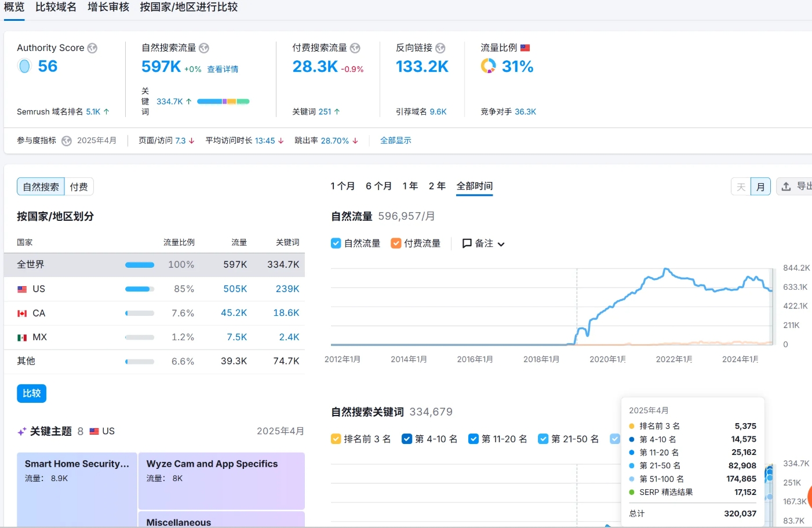Screen dimensions: 812x528
Task: Uncheck 自然流量 checkbox
Action: pos(336,243)
